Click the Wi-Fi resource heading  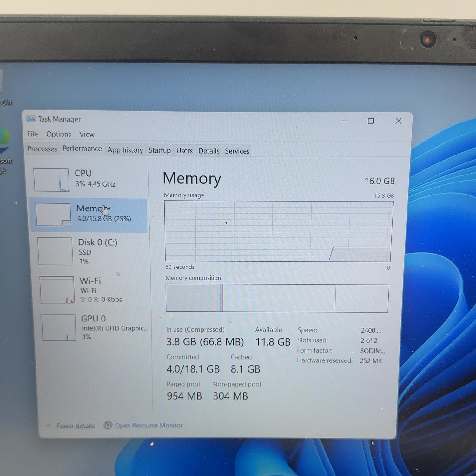(90, 281)
